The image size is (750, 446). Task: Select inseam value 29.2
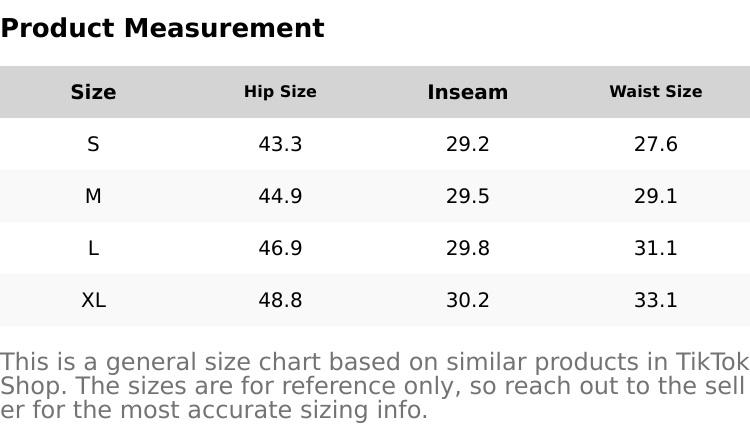[467, 144]
